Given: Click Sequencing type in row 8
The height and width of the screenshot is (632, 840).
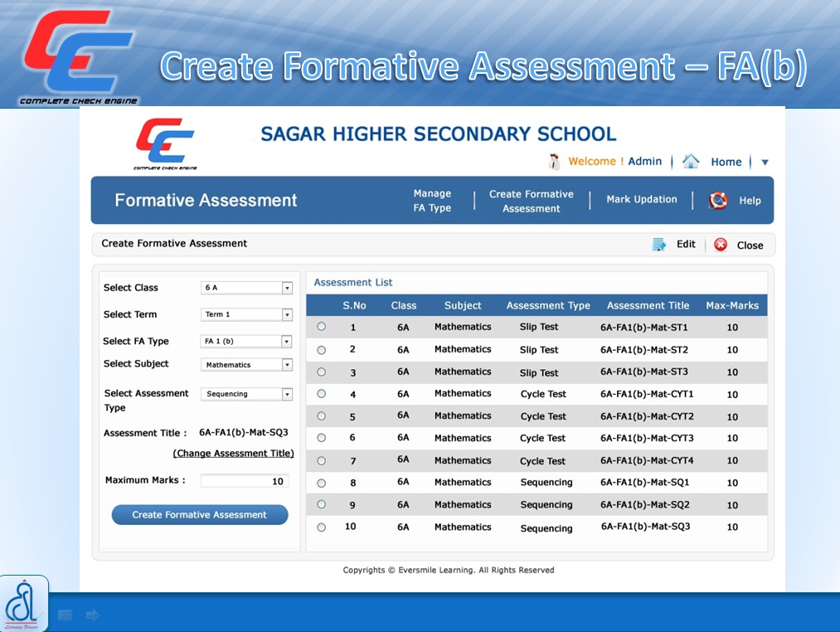Looking at the screenshot, I should (x=546, y=483).
